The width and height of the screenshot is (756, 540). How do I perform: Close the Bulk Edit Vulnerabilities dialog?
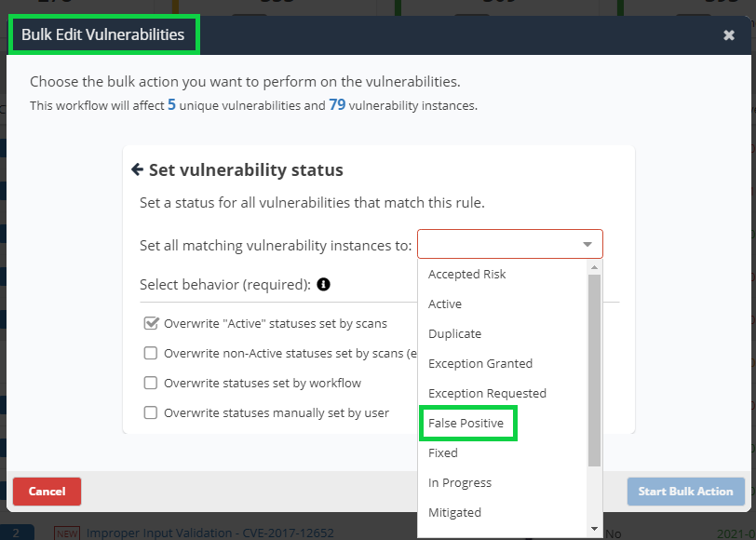tap(730, 34)
